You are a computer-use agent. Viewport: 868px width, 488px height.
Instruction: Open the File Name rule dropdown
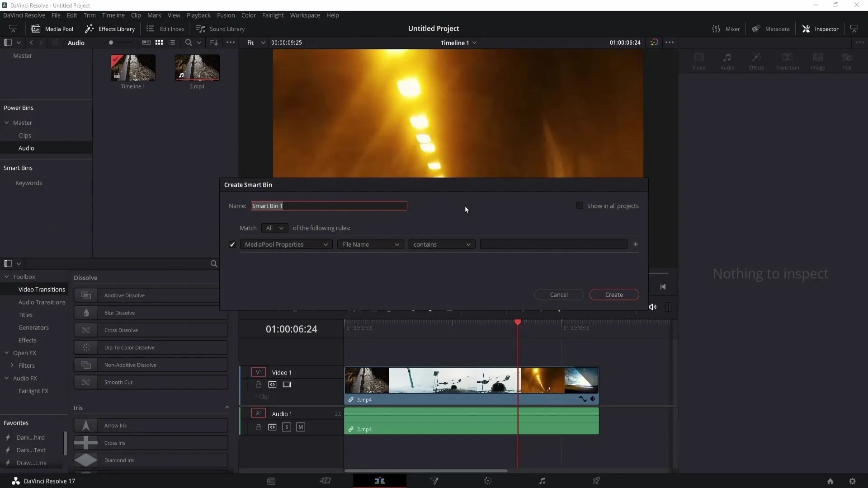[x=368, y=244]
